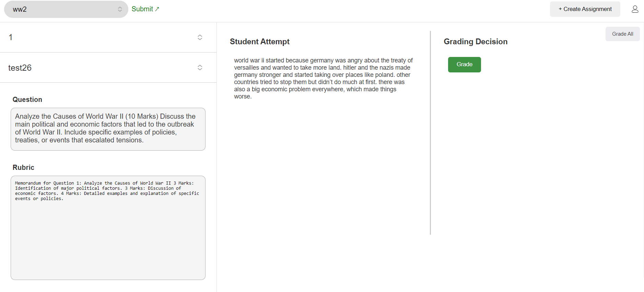
Task: Click the arrow icon next to Submit
Action: click(x=157, y=9)
